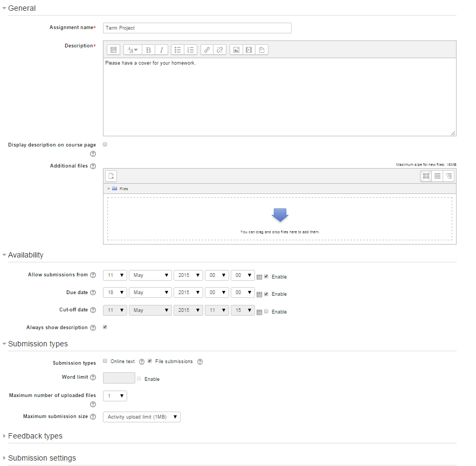This screenshot has height=466, width=476.
Task: Click the insert image icon
Action: 236,50
